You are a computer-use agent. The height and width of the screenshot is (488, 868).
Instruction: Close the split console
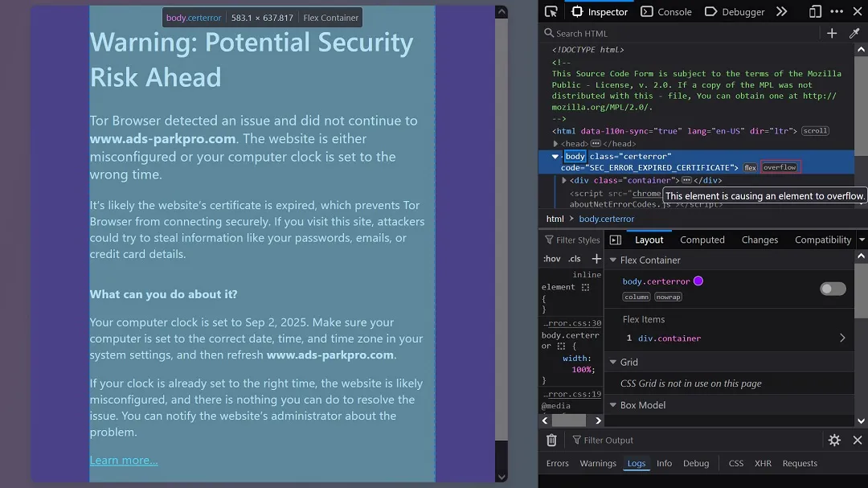(x=858, y=440)
